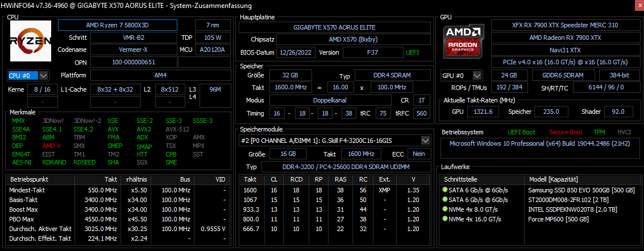The height and width of the screenshot is (251, 644).
Task: Click the VID column header
Action: (x=212, y=180)
